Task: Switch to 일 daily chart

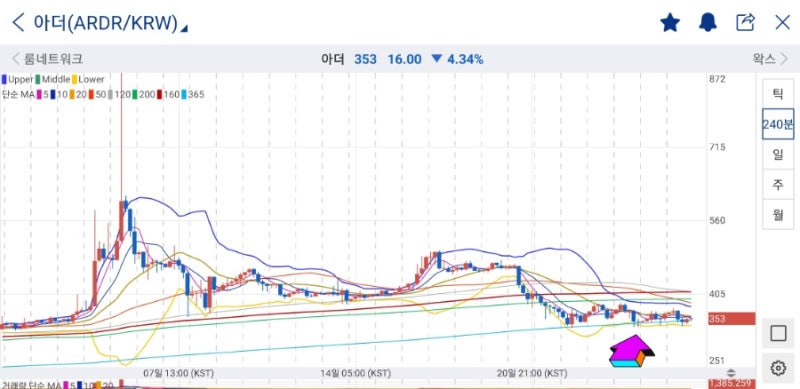Action: point(778,154)
